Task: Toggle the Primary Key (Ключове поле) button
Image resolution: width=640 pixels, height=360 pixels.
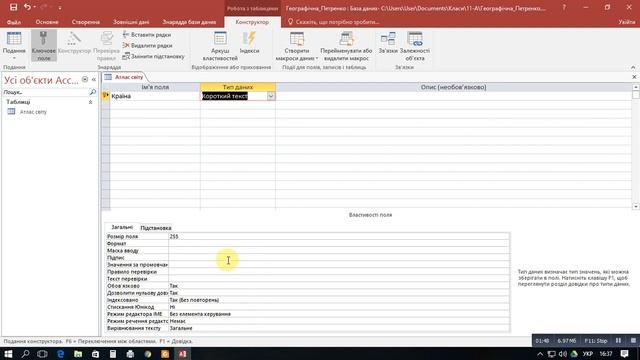Action: tap(44, 46)
